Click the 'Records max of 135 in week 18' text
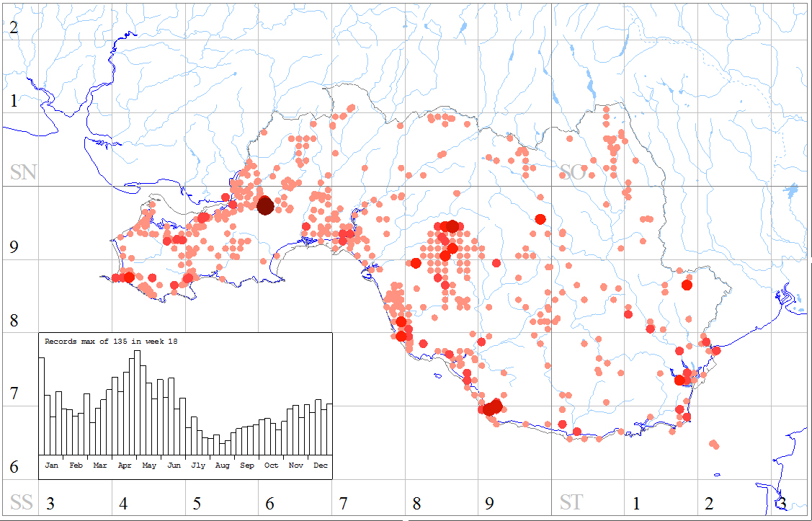The height and width of the screenshot is (521, 812). 111,342
